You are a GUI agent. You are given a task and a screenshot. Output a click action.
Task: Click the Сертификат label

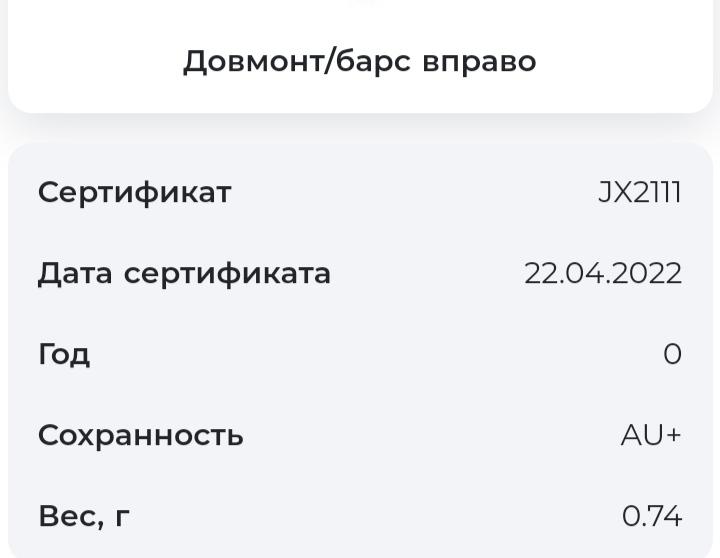pyautogui.click(x=134, y=192)
